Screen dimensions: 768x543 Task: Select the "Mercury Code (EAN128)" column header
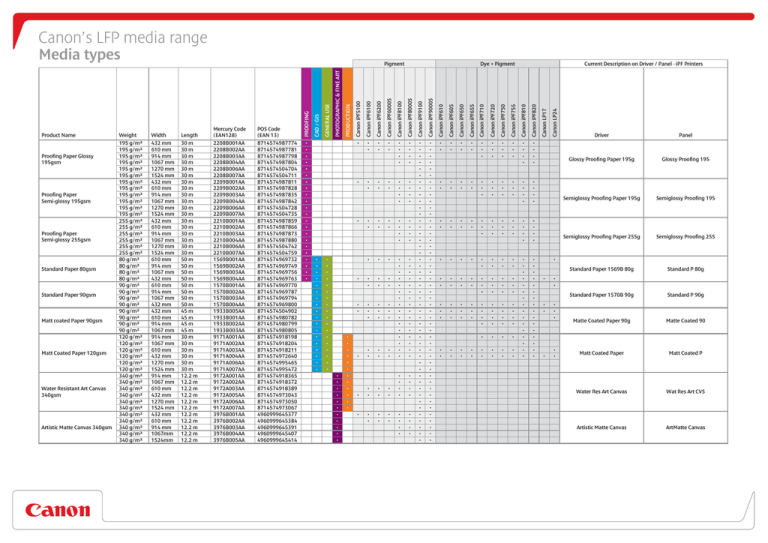(x=229, y=132)
